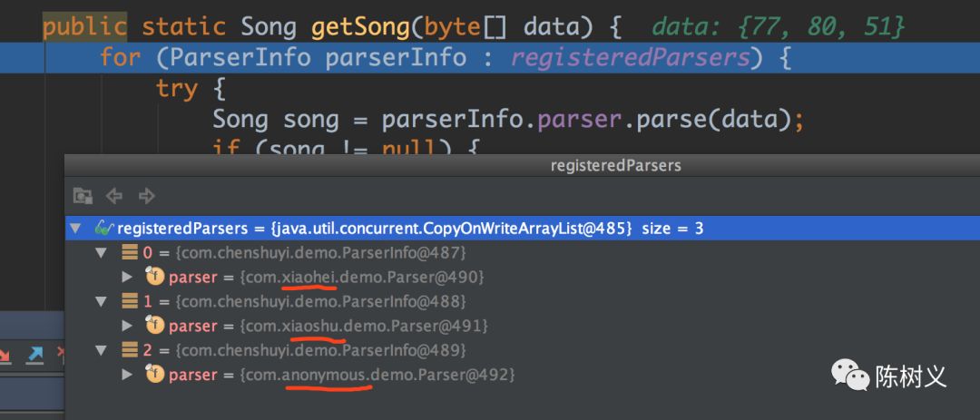This screenshot has width=980, height=420.
Task: Click the list element icon for index 0
Action: coord(131,252)
